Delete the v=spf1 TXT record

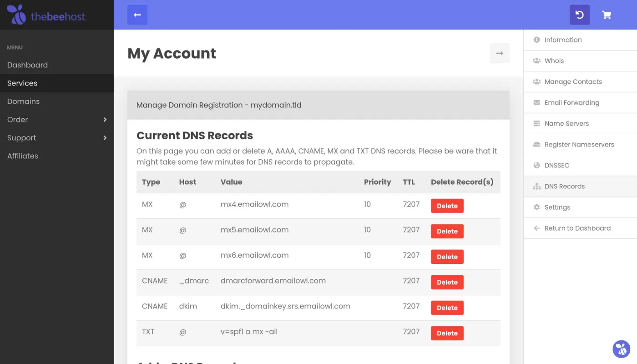pyautogui.click(x=447, y=334)
